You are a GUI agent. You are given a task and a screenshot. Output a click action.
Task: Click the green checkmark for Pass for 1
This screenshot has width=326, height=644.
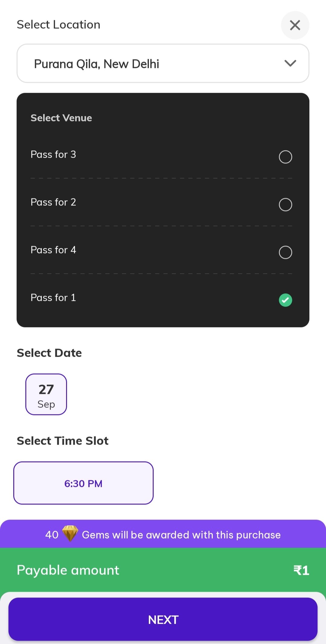click(x=285, y=300)
